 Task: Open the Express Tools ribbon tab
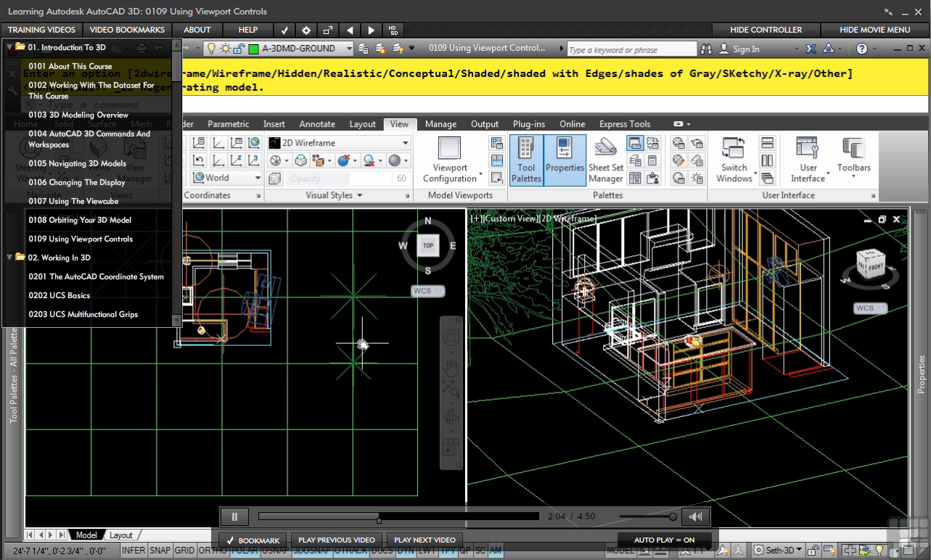coord(625,124)
